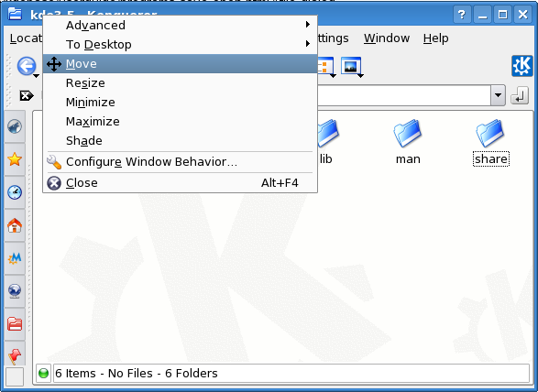Open the partially hidden Settings menu
Viewport: 538px width, 392px height.
coord(334,38)
